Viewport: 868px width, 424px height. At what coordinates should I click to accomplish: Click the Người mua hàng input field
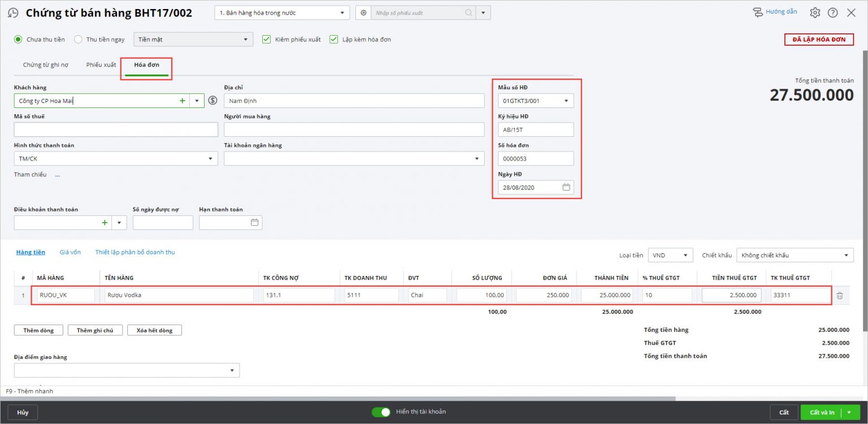354,129
